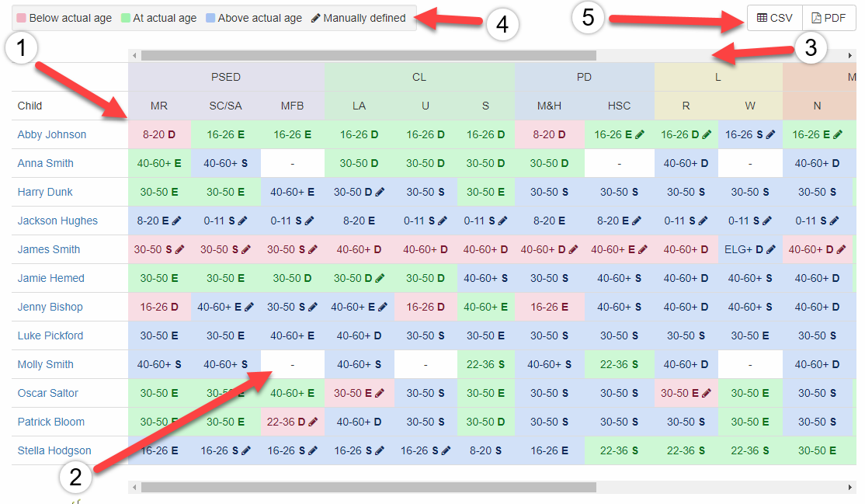Click the top horizontal scrollbar thumb
865x504 pixels.
(368, 56)
